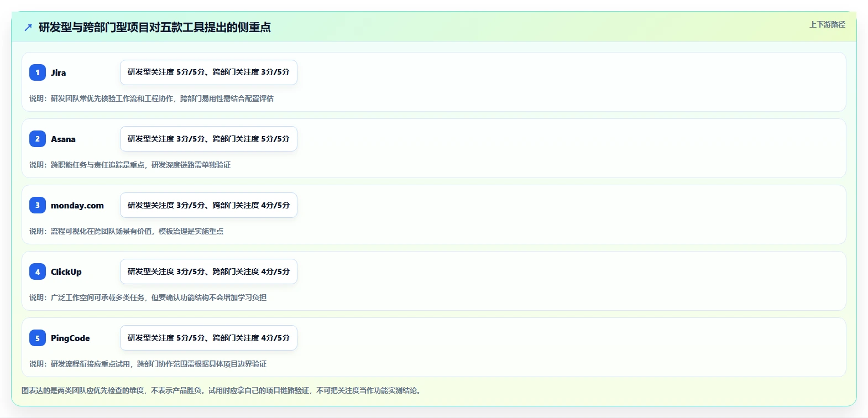Select the ClickUp tool name
This screenshot has height=418, width=868.
click(66, 271)
